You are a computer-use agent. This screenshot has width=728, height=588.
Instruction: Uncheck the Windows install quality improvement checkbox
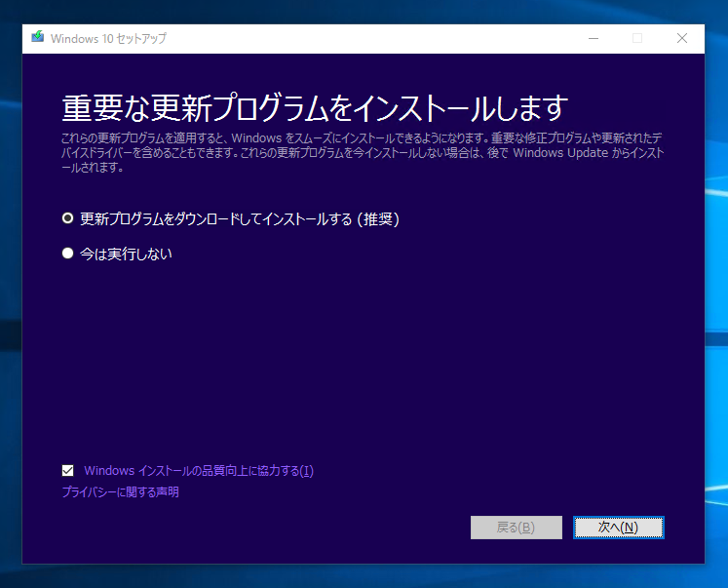click(68, 470)
